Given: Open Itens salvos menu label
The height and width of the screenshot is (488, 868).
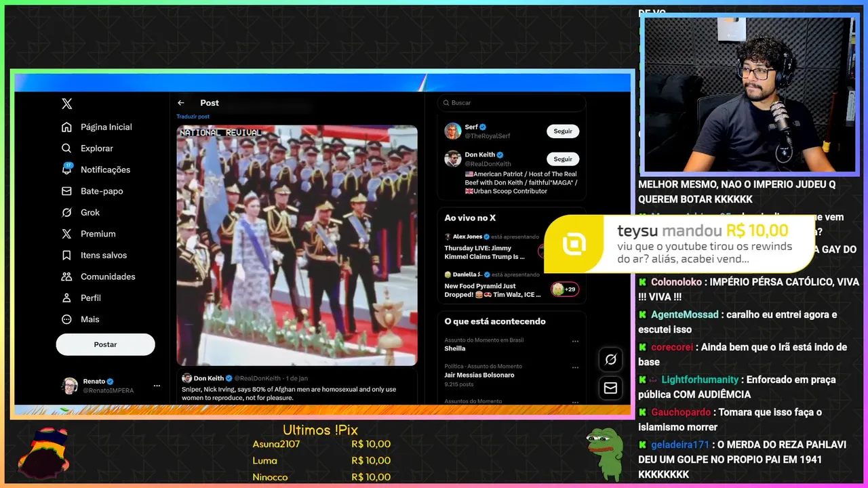Looking at the screenshot, I should point(104,256).
